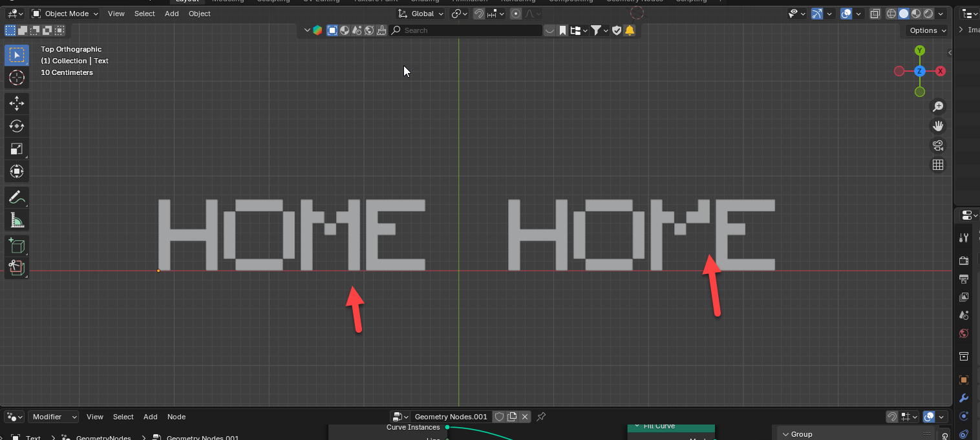Activate the Rotate tool

pos(17,126)
